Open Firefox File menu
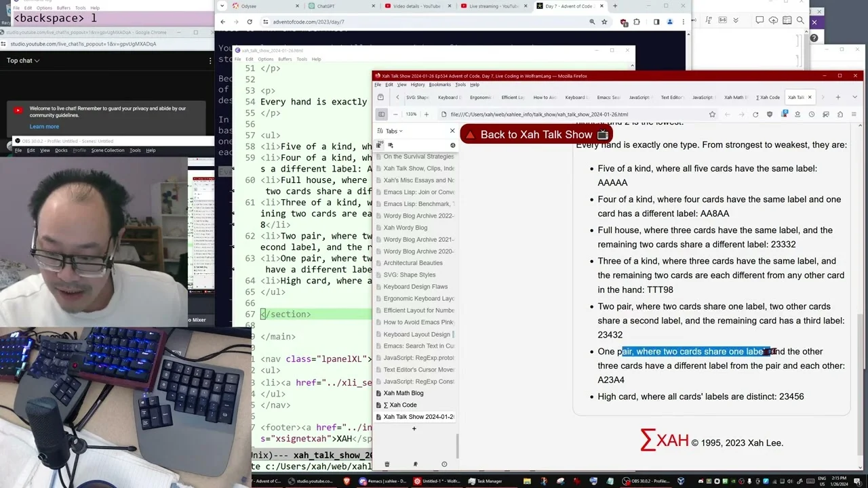Screen dimensions: 868x488 coord(378,85)
